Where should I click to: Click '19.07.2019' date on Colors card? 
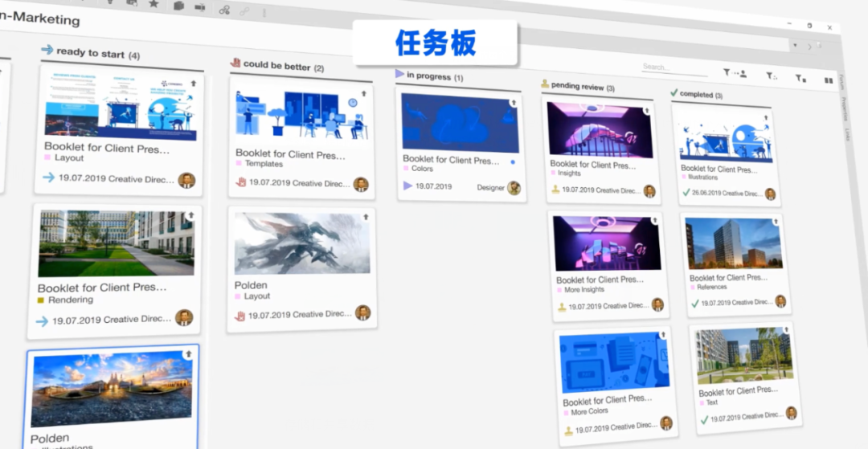point(433,187)
